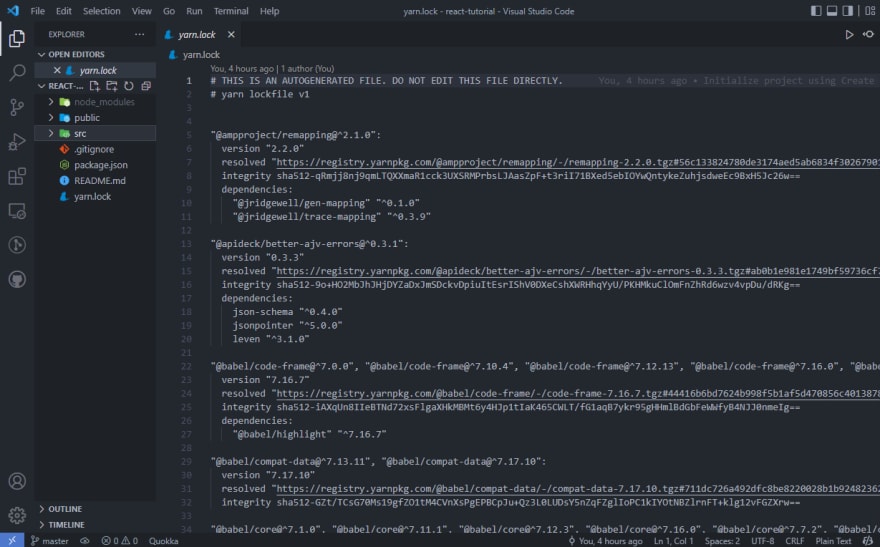Close yarn.lock in Open Editors list

pyautogui.click(x=57, y=70)
